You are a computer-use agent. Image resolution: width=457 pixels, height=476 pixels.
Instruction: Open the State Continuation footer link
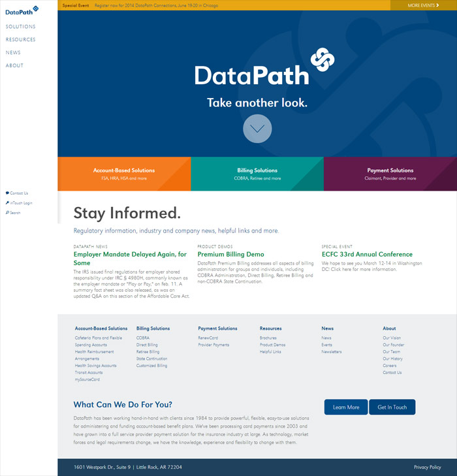tap(151, 359)
